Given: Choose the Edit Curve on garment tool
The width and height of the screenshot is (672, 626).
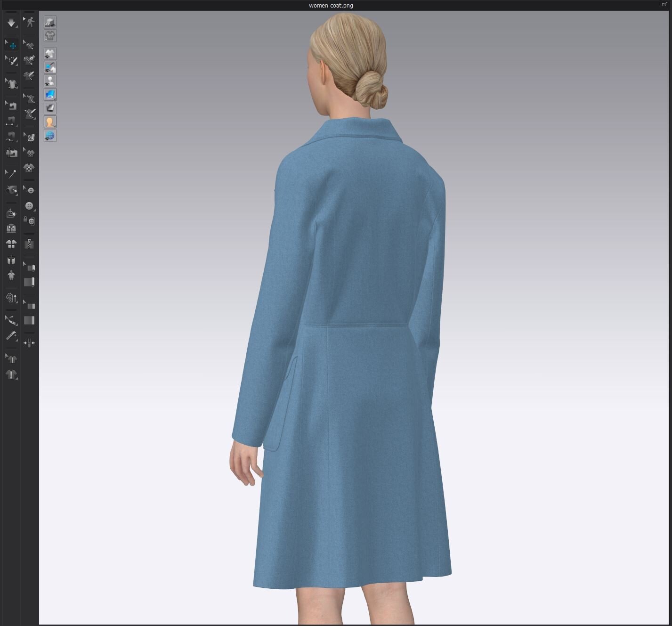Looking at the screenshot, I should 29,46.
